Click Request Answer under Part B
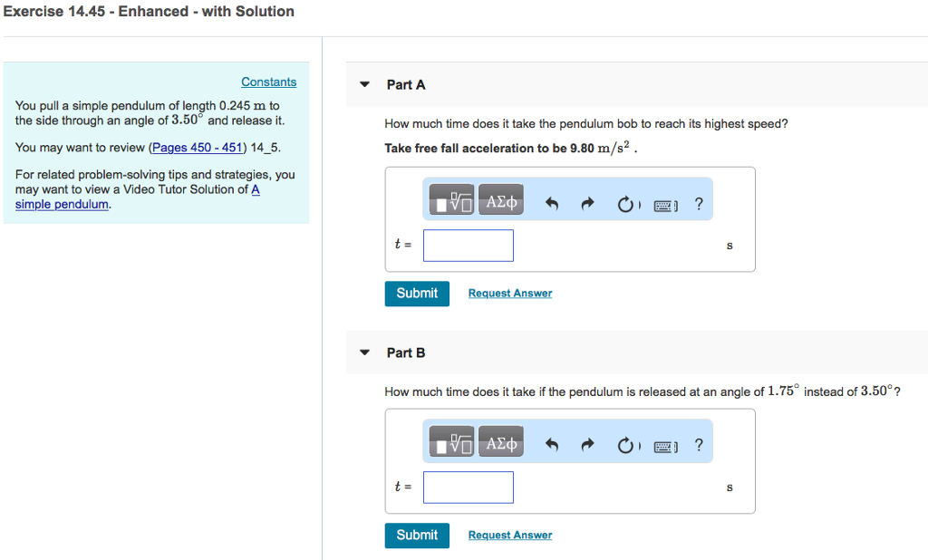This screenshot has width=928, height=560. 509,535
